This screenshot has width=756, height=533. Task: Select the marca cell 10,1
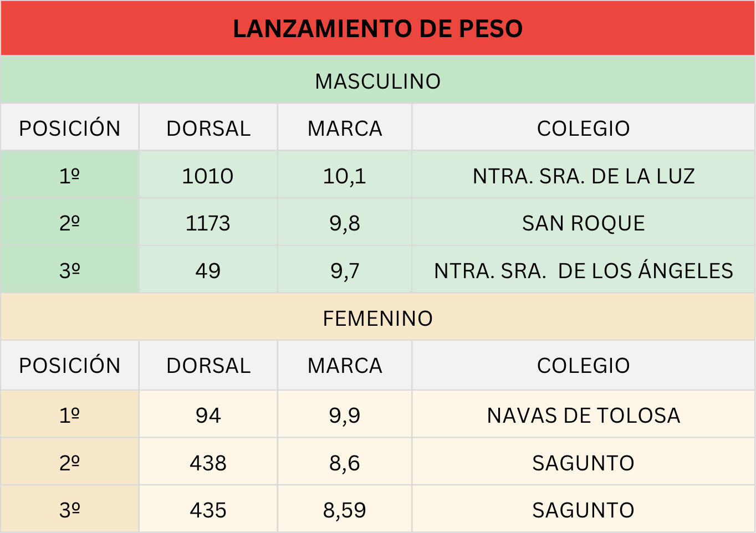(x=345, y=176)
